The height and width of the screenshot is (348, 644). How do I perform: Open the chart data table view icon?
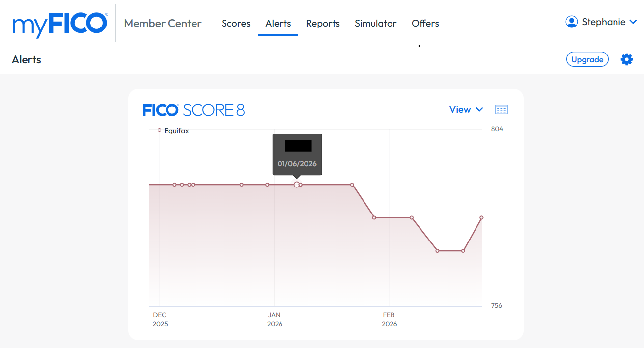click(x=501, y=109)
